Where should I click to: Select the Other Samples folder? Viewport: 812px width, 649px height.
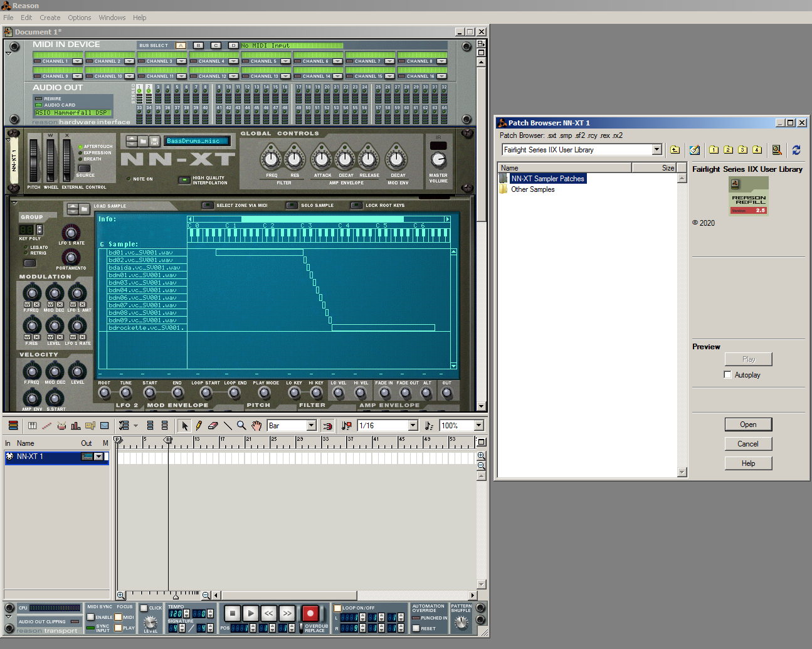532,189
